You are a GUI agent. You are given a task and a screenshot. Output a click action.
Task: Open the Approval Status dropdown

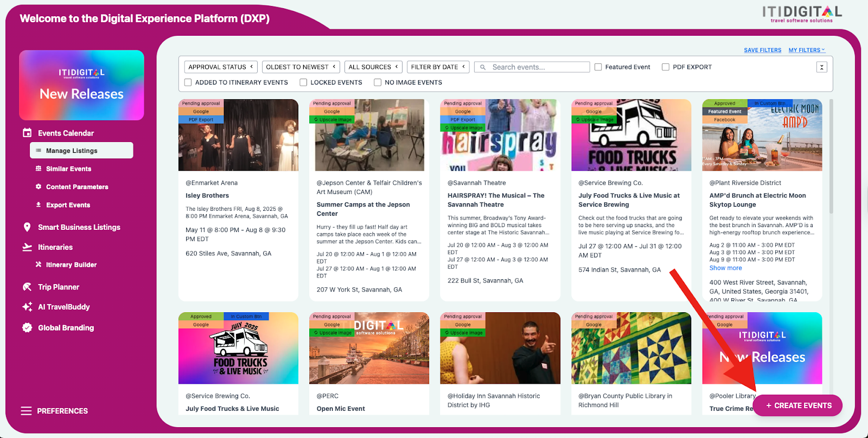221,67
